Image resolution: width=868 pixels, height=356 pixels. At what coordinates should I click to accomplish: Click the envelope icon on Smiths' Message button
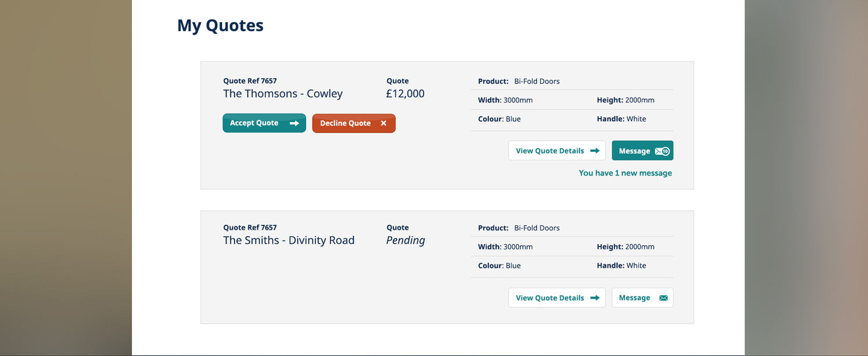pos(663,298)
